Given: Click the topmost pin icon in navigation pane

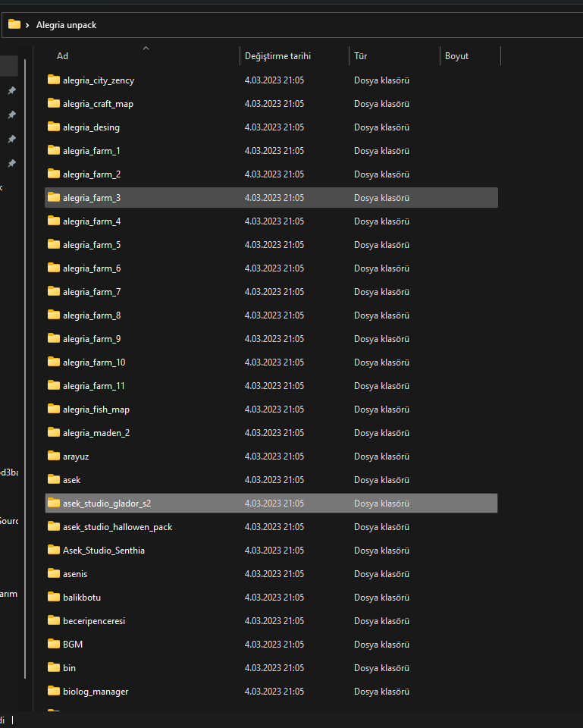Looking at the screenshot, I should [x=12, y=90].
